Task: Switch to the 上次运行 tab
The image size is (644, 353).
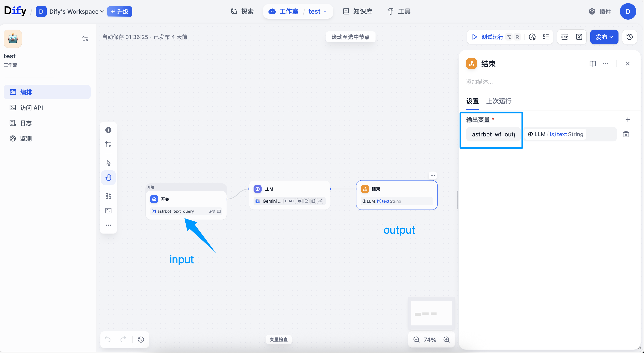Action: click(x=498, y=101)
